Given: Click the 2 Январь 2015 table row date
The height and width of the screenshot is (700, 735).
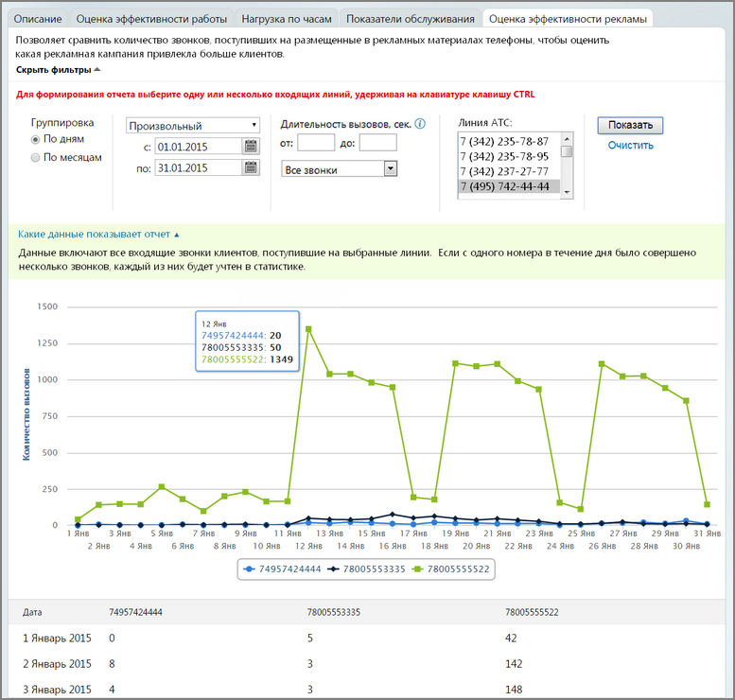Looking at the screenshot, I should pyautogui.click(x=57, y=664).
